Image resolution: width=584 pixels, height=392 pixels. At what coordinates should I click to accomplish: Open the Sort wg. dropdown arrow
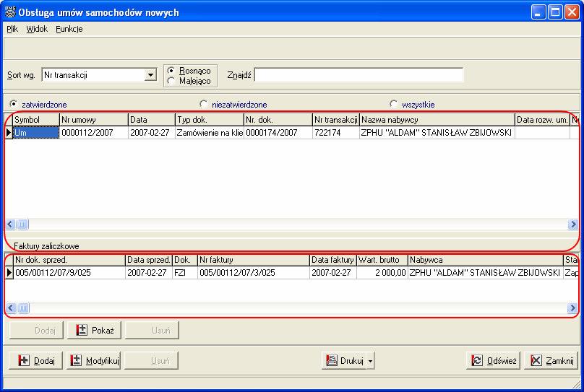click(x=150, y=75)
